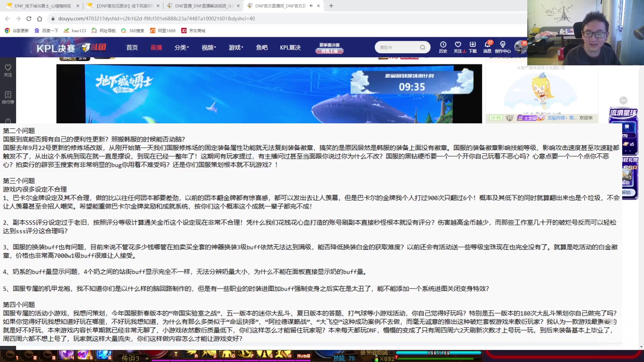Go to 首页 in Douyu navigation

132,48
